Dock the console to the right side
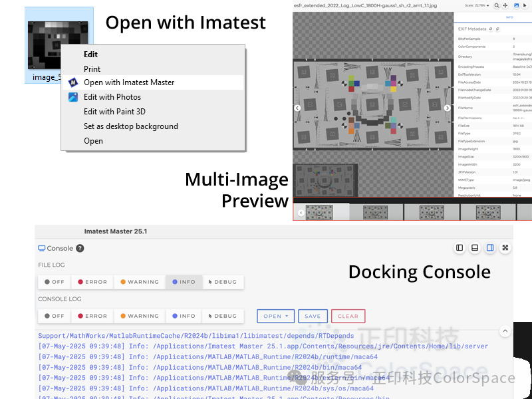The image size is (532, 399). click(490, 247)
